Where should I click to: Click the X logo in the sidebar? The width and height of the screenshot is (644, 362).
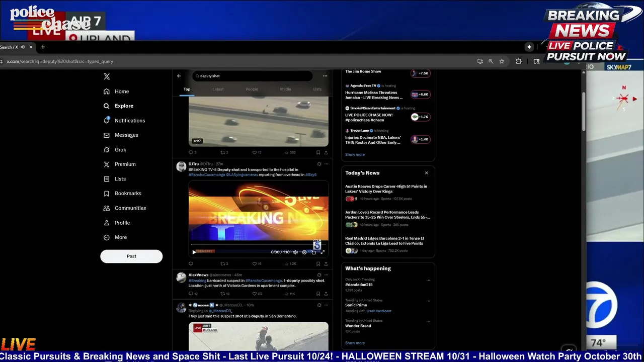click(x=107, y=76)
